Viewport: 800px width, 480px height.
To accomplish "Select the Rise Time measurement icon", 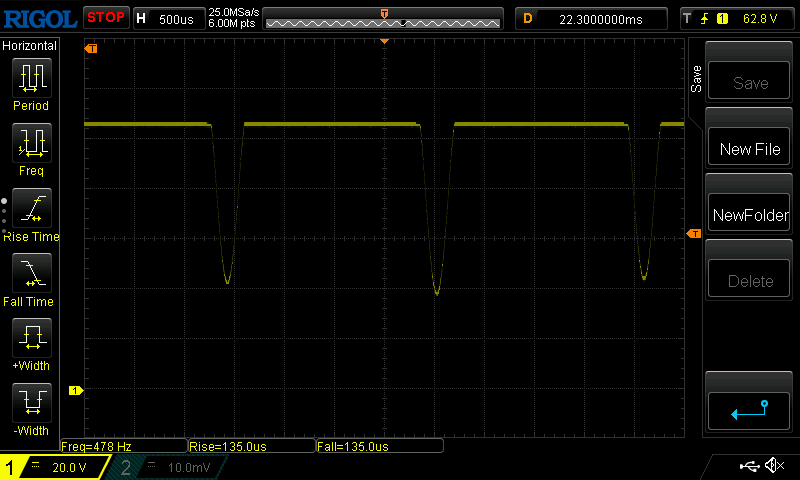I will 32,208.
